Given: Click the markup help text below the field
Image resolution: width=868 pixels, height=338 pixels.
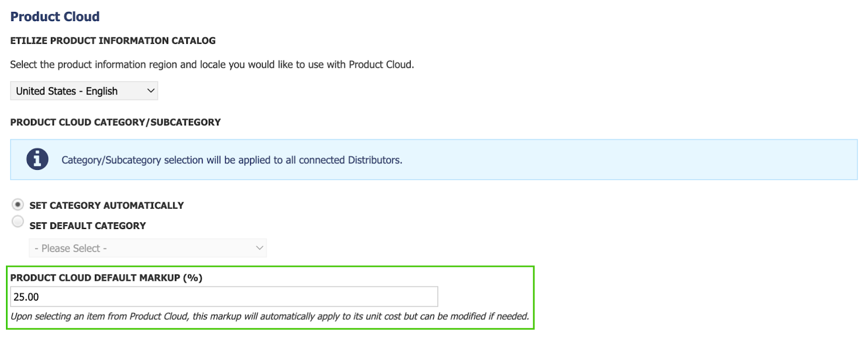Looking at the screenshot, I should point(270,316).
